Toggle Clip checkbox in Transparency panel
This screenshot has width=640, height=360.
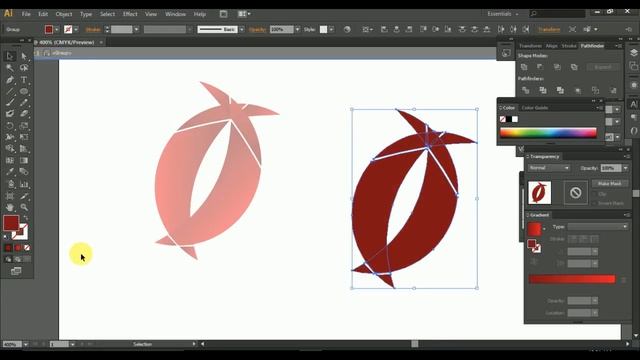tap(595, 194)
